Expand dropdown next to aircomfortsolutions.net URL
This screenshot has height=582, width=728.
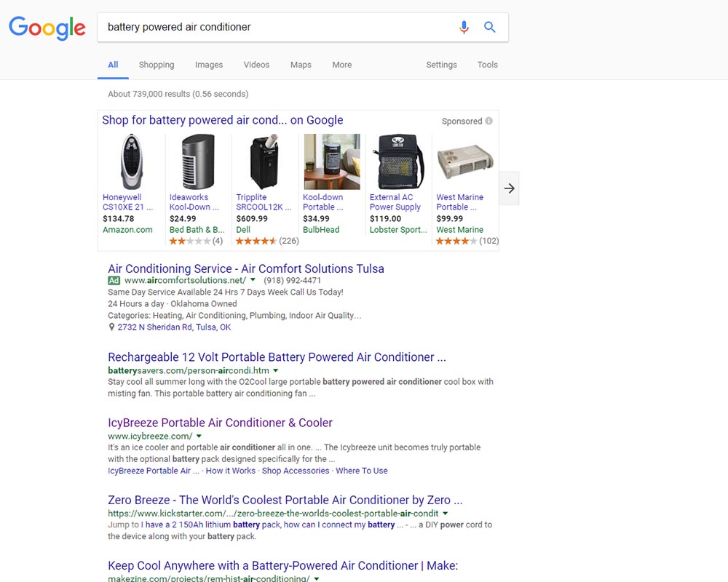tap(253, 280)
